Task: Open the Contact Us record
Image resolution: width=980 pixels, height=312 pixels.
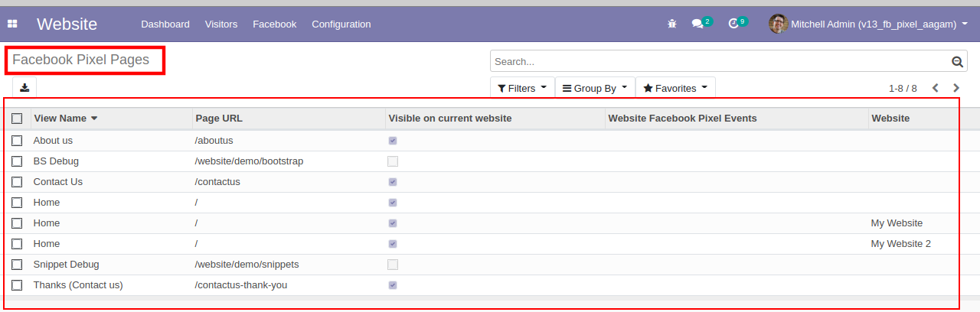Action: click(x=58, y=182)
